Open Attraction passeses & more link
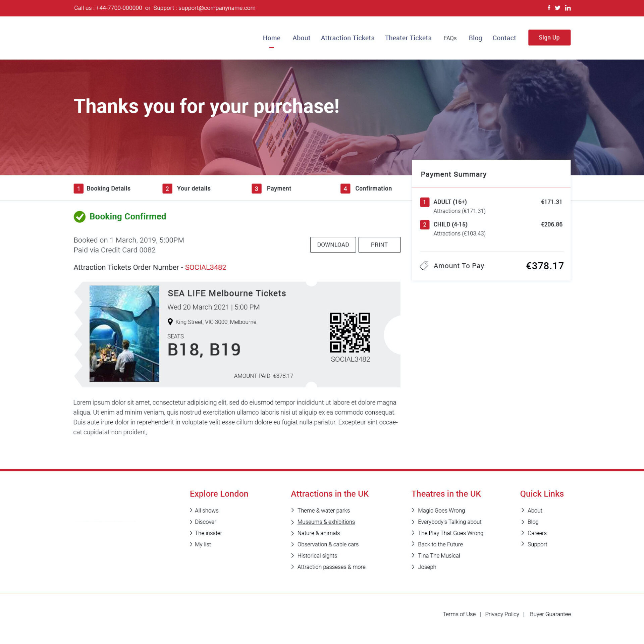The width and height of the screenshot is (644, 644). [331, 567]
